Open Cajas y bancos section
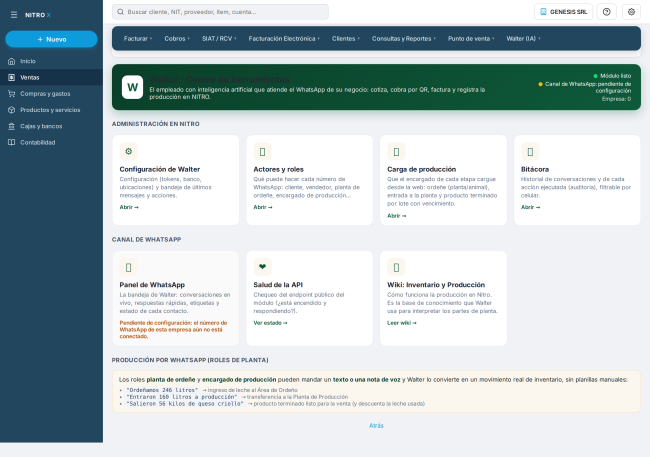650x457 pixels. (51, 126)
